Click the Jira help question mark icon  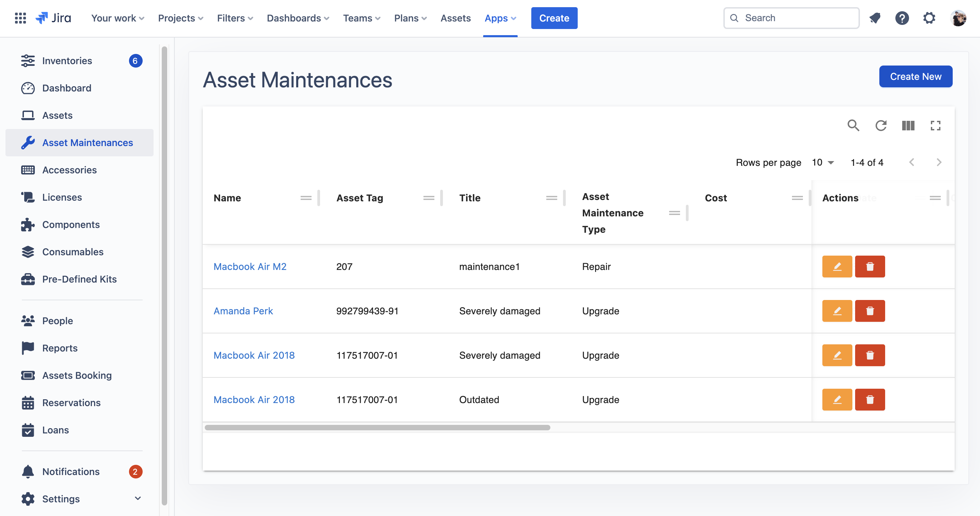[x=902, y=18]
